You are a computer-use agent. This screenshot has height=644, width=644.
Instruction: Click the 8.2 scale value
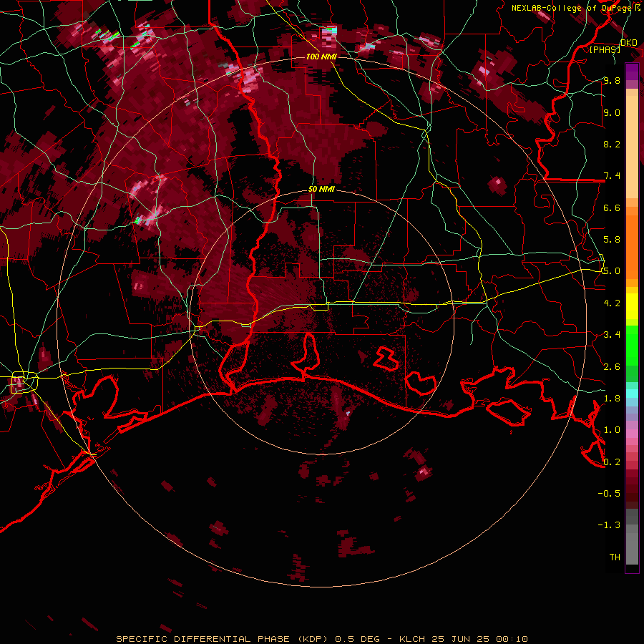pos(612,144)
